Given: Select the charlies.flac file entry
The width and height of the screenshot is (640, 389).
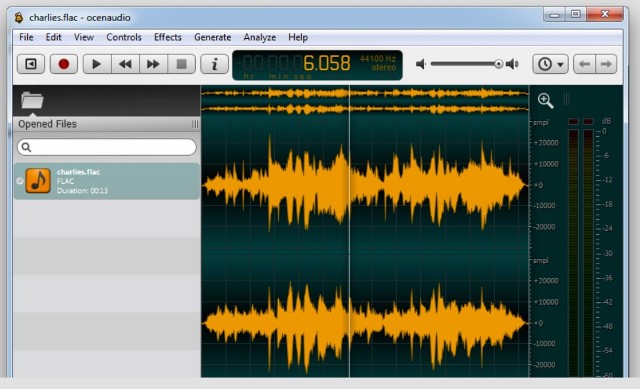Looking at the screenshot, I should click(107, 181).
